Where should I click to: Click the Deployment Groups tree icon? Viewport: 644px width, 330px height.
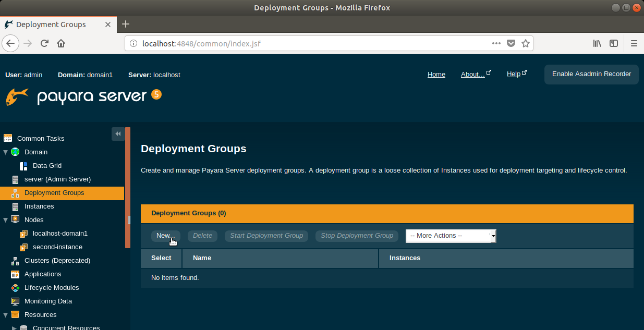coord(15,193)
